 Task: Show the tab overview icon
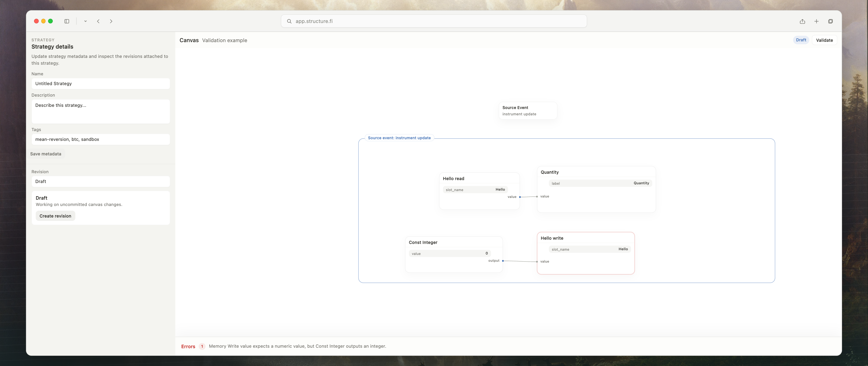pos(830,21)
